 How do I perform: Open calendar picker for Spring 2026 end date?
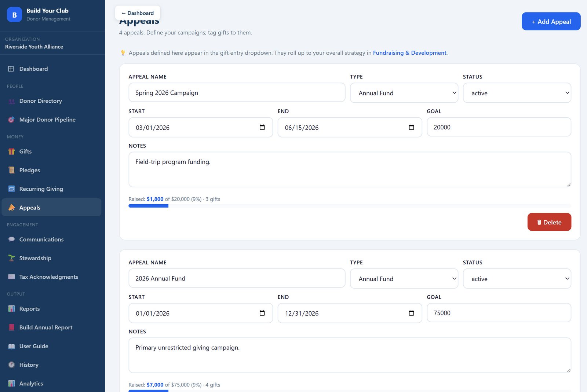411,127
